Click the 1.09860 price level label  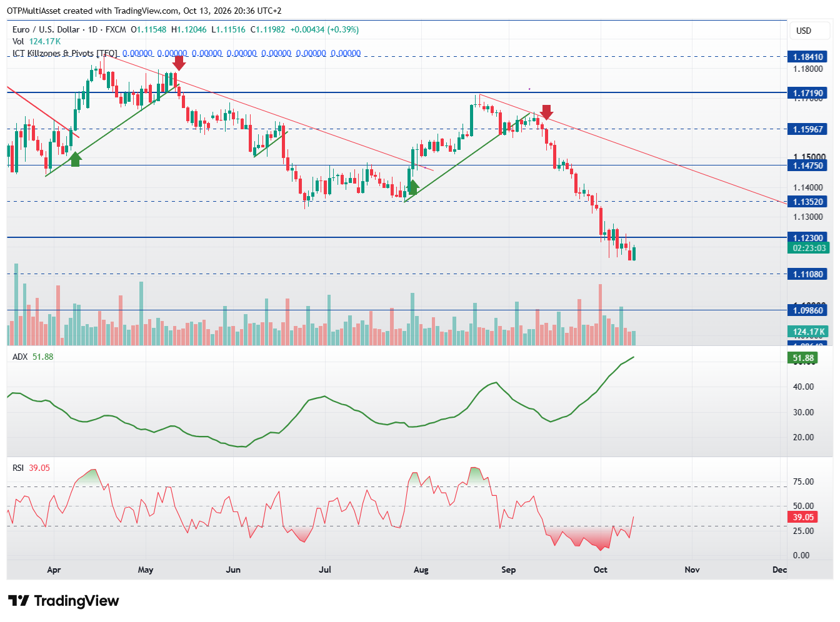tap(808, 310)
